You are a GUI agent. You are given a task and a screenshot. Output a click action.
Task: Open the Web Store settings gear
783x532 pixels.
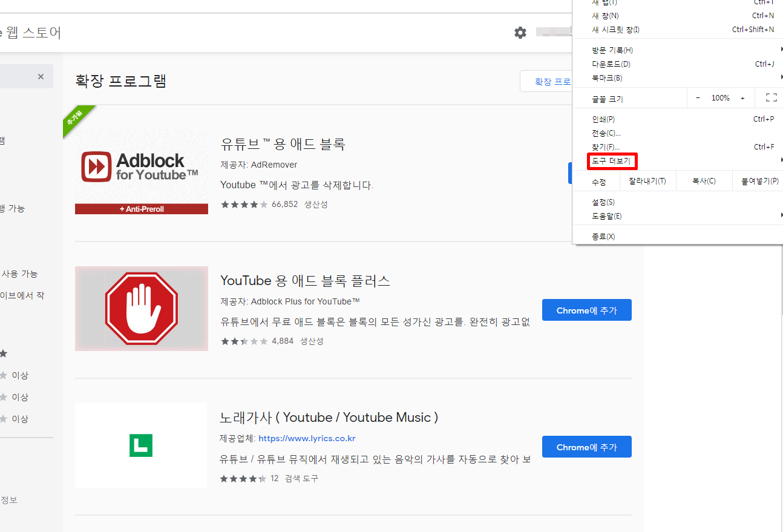520,33
